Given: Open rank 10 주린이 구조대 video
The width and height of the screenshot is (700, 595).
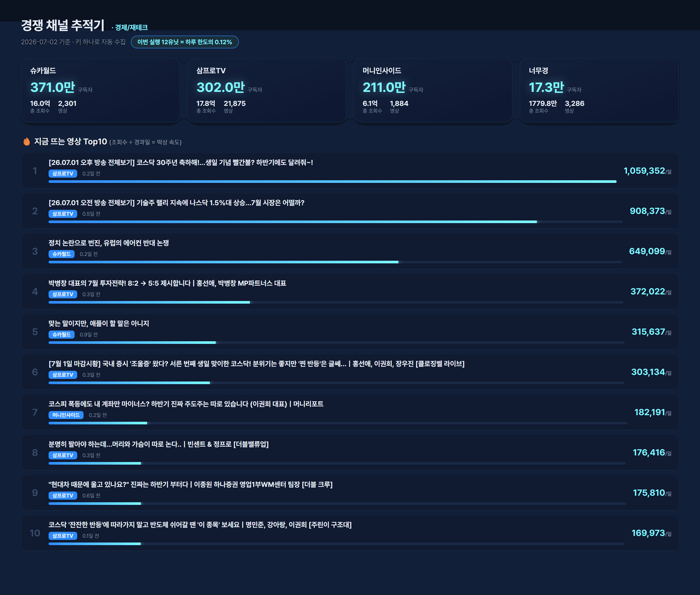Looking at the screenshot, I should (x=200, y=525).
